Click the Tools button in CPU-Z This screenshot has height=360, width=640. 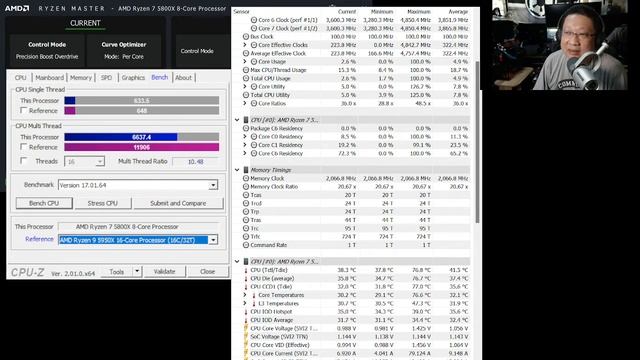pyautogui.click(x=117, y=271)
